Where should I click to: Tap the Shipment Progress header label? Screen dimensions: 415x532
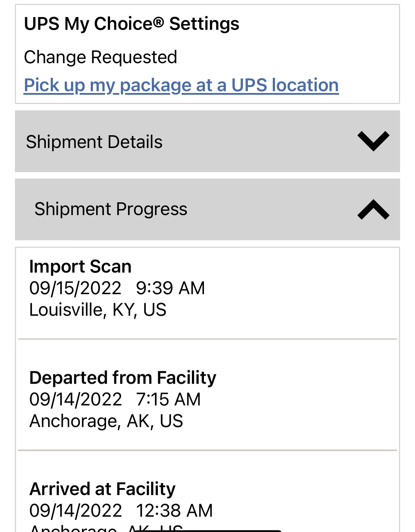[111, 209]
